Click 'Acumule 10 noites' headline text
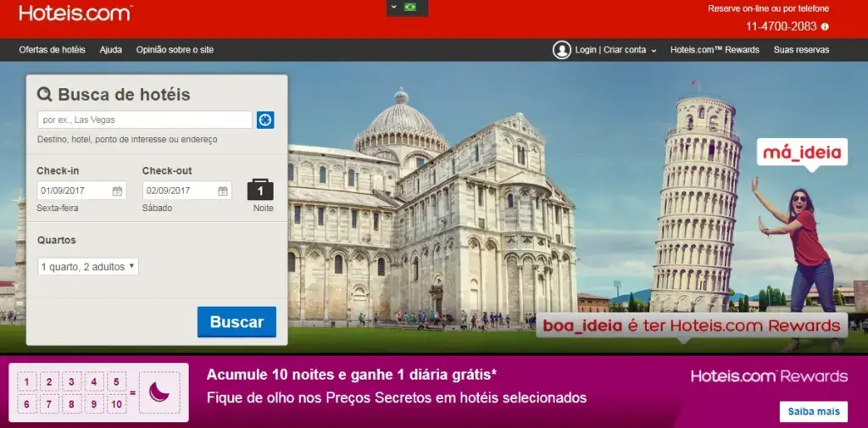 pyautogui.click(x=352, y=375)
